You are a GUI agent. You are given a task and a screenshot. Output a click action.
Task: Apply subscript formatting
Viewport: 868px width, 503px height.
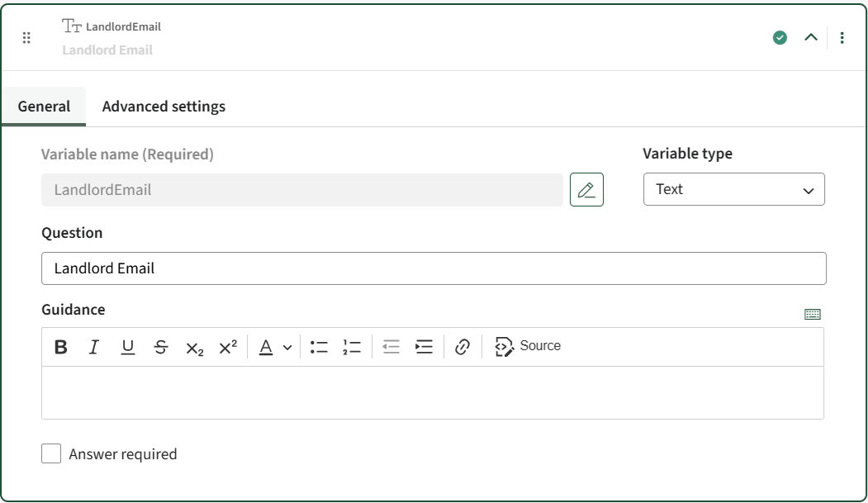tap(194, 348)
